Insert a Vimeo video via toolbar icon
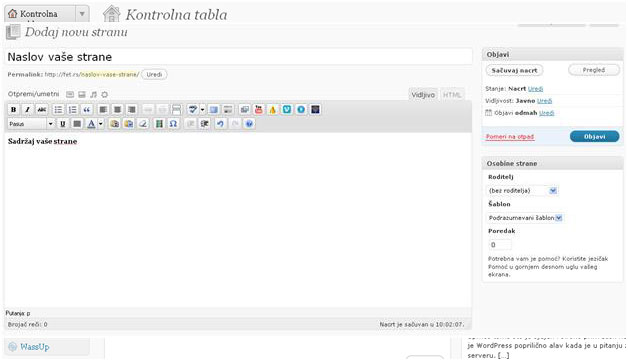The image size is (628, 361). 287,109
